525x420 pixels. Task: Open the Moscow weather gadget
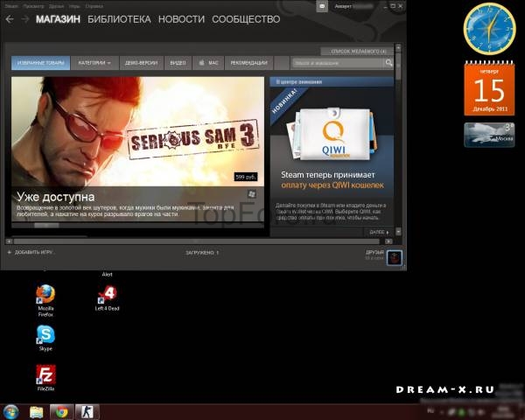(489, 135)
